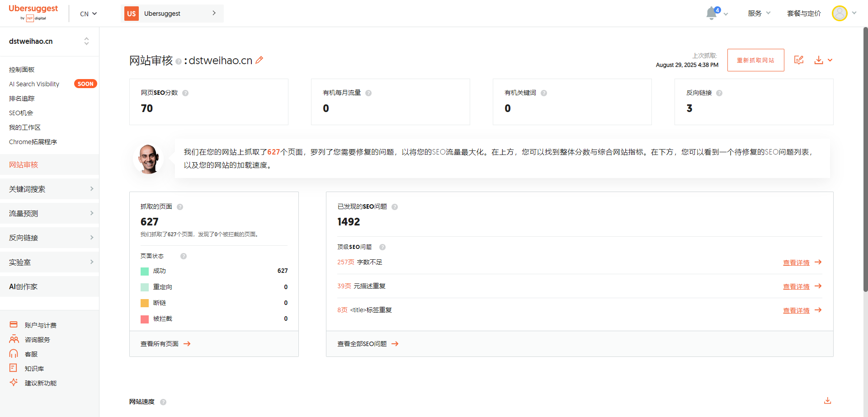Screen dimensions: 868x417
Task: Open the Ubersuggest project selector
Action: coord(172,14)
